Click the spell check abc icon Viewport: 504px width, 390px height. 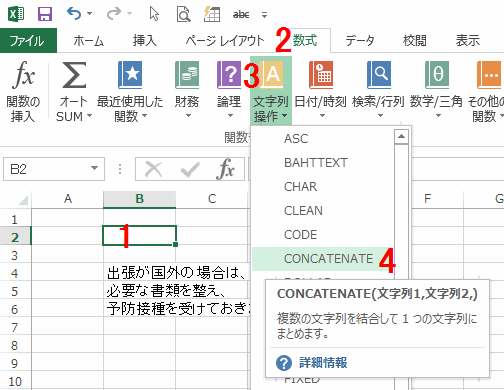tap(241, 15)
